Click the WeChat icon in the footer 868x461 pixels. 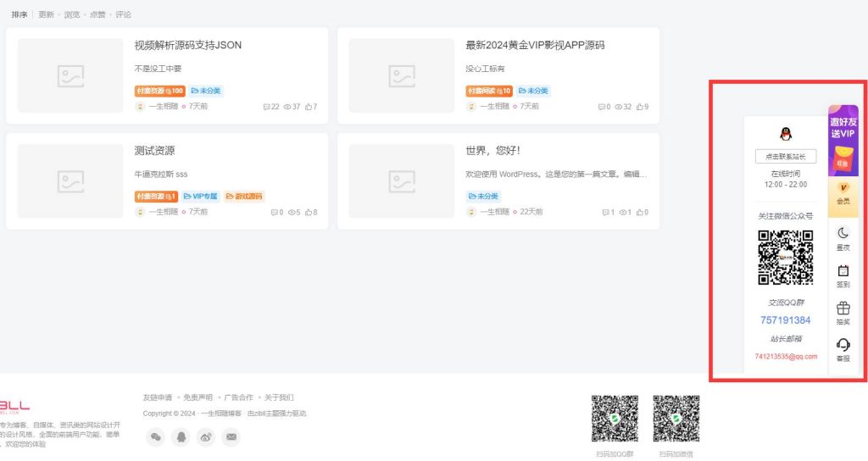(x=156, y=437)
